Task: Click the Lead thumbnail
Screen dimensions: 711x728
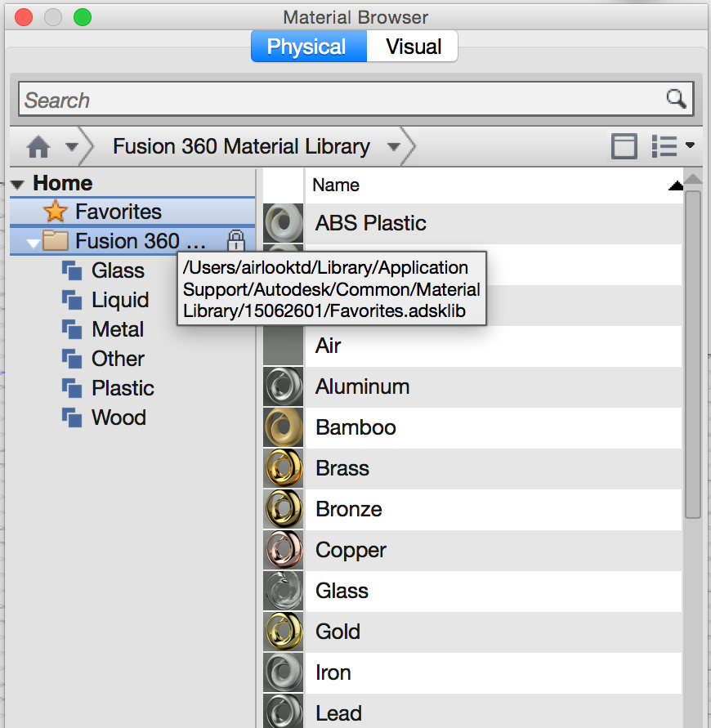Action: tap(284, 712)
